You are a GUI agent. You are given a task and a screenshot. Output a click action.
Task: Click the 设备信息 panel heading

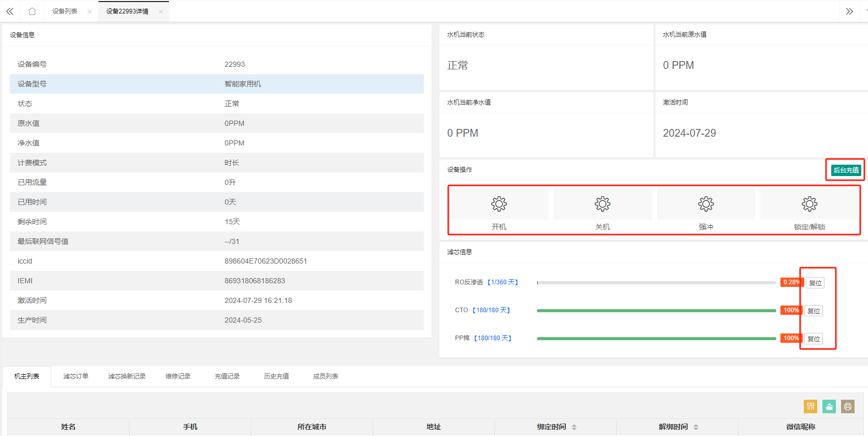22,35
